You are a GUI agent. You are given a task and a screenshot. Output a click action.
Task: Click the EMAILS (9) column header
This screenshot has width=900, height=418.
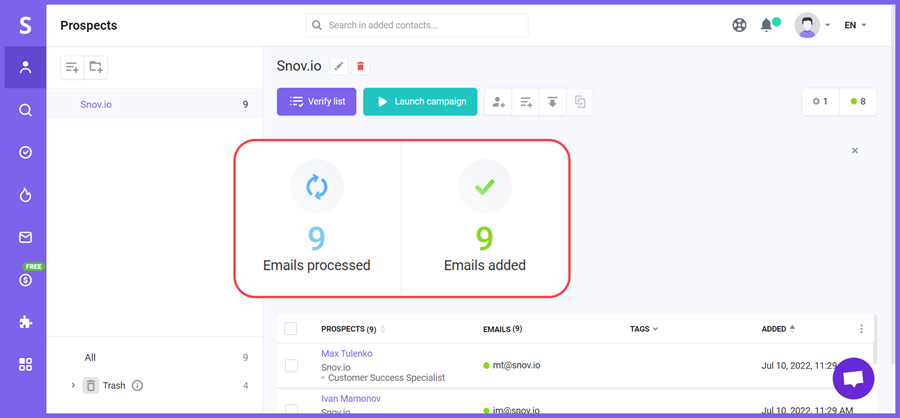tap(502, 329)
